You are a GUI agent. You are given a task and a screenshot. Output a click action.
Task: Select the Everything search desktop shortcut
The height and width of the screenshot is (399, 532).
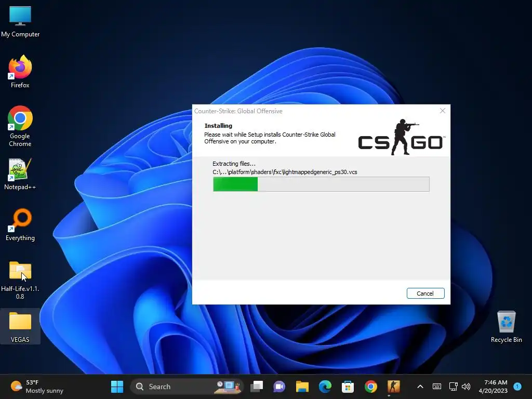(20, 224)
